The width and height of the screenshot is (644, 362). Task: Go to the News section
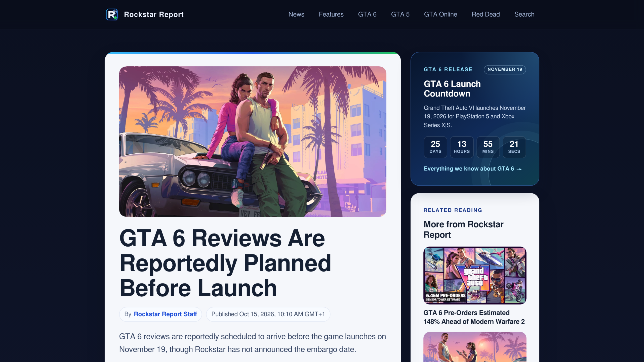296,14
